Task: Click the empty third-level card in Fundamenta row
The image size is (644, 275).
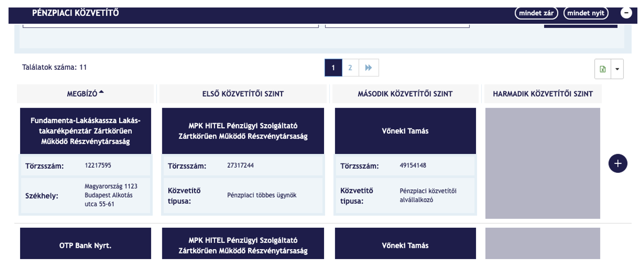Action: click(543, 163)
